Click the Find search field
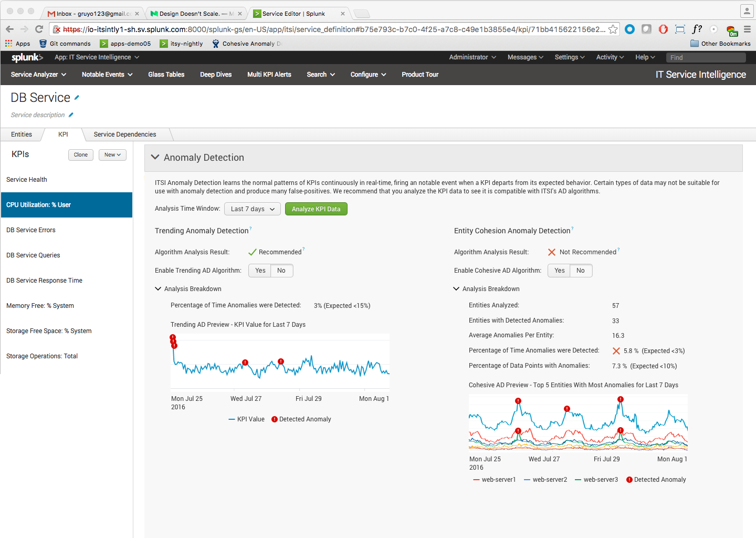756x538 pixels. [706, 57]
